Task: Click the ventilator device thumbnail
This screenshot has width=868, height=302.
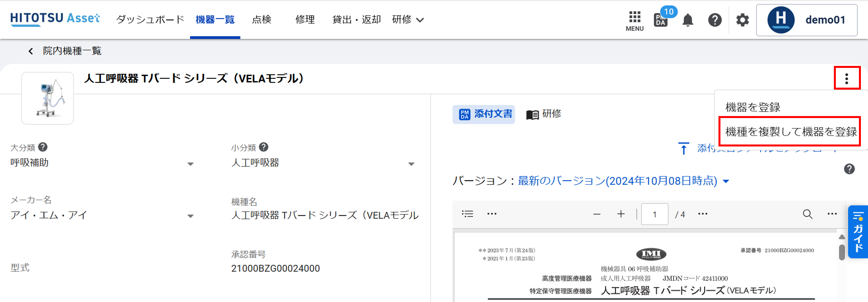Action: (x=48, y=98)
